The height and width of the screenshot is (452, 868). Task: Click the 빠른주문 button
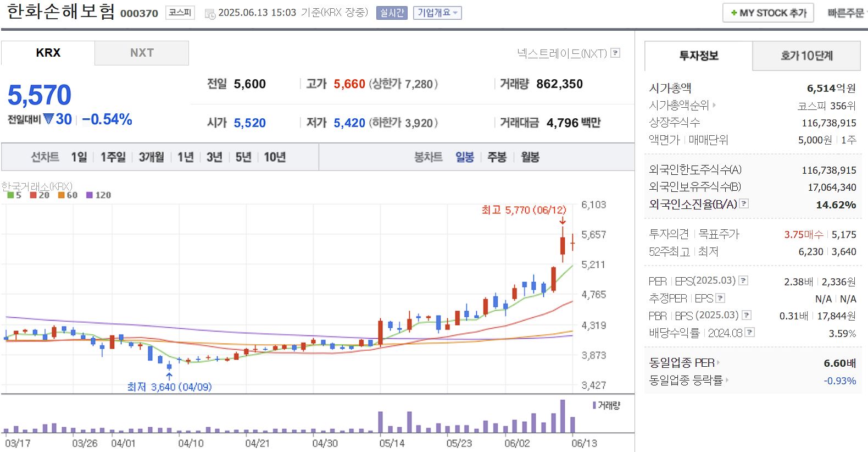(x=845, y=13)
